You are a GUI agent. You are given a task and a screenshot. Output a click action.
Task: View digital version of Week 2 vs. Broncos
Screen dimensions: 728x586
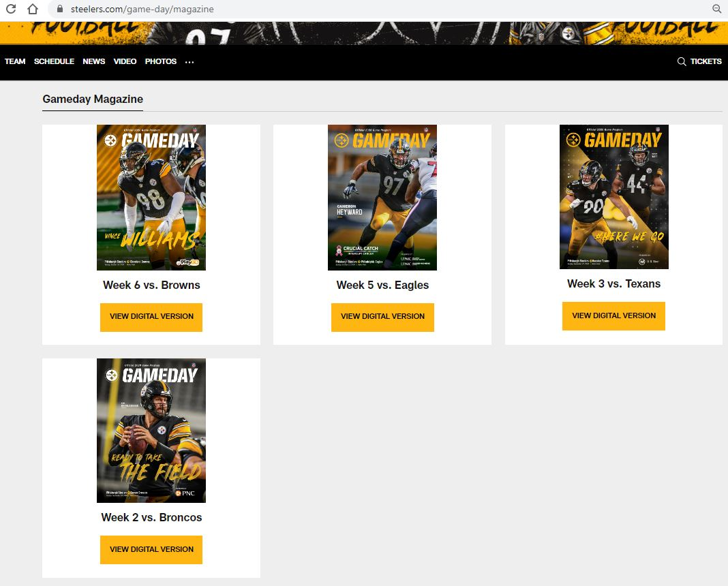pyautogui.click(x=151, y=550)
